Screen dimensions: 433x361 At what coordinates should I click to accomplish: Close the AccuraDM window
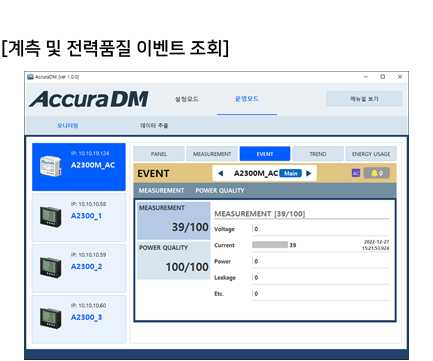(x=400, y=77)
